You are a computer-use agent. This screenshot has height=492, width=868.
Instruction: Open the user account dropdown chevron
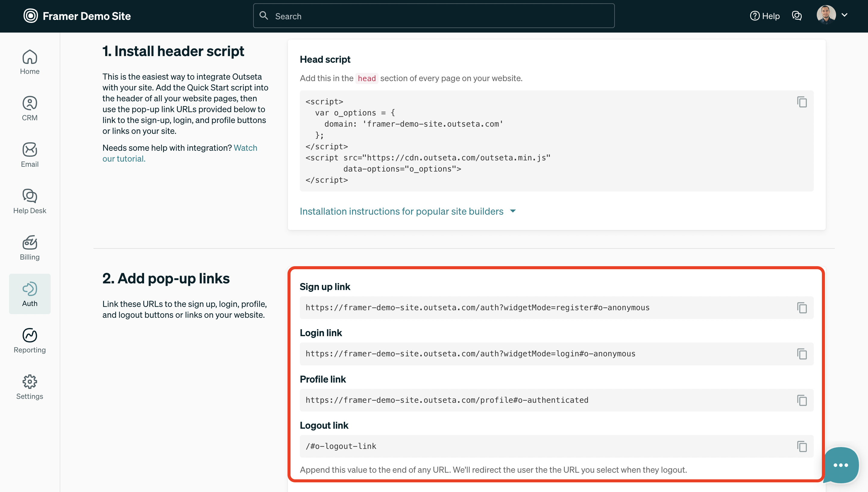click(844, 15)
